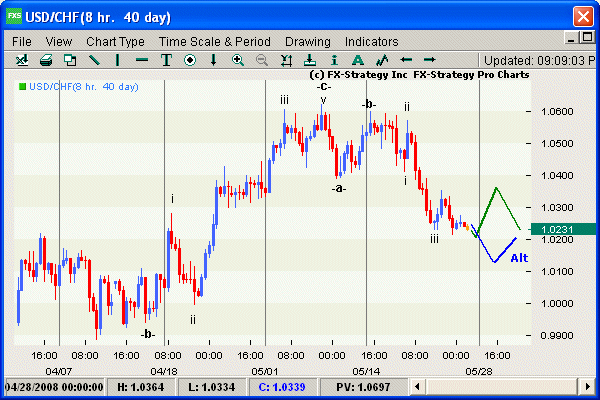Open the Indicators menu

372,41
